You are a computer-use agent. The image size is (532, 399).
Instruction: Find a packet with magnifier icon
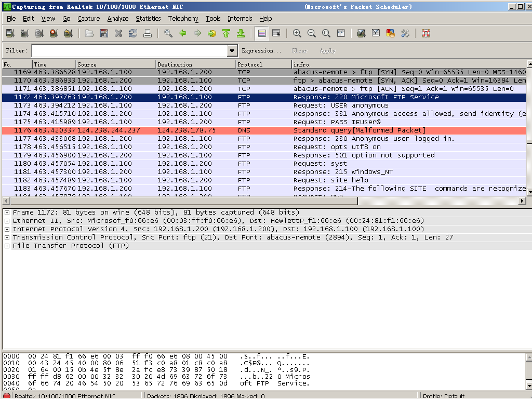(x=168, y=33)
